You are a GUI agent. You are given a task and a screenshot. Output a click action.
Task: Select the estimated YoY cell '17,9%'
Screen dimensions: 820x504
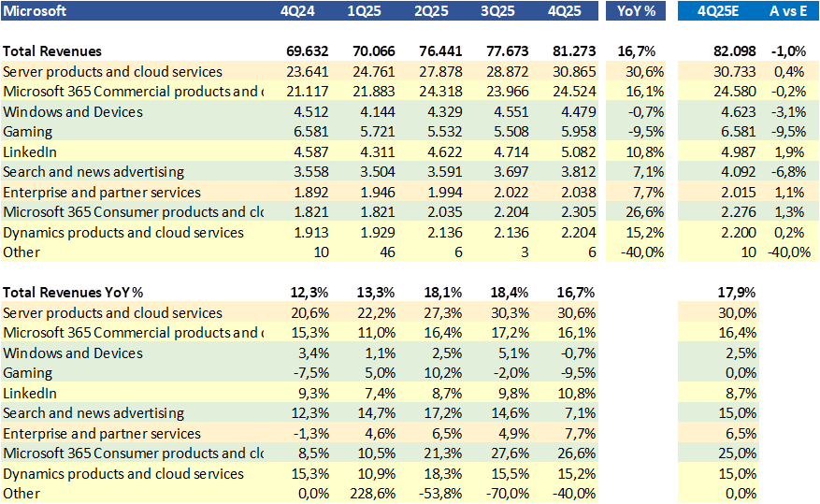(737, 293)
